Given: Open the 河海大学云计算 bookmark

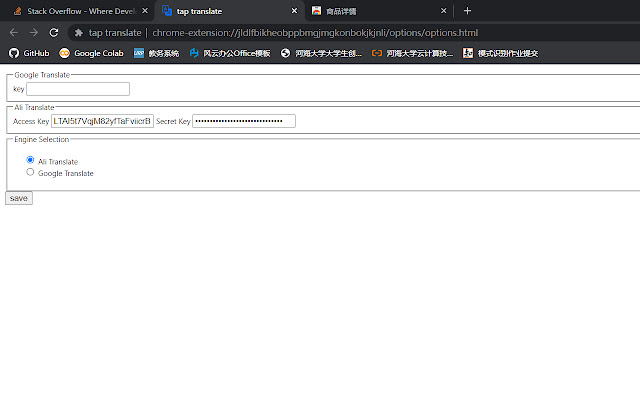Looking at the screenshot, I should (x=412, y=53).
